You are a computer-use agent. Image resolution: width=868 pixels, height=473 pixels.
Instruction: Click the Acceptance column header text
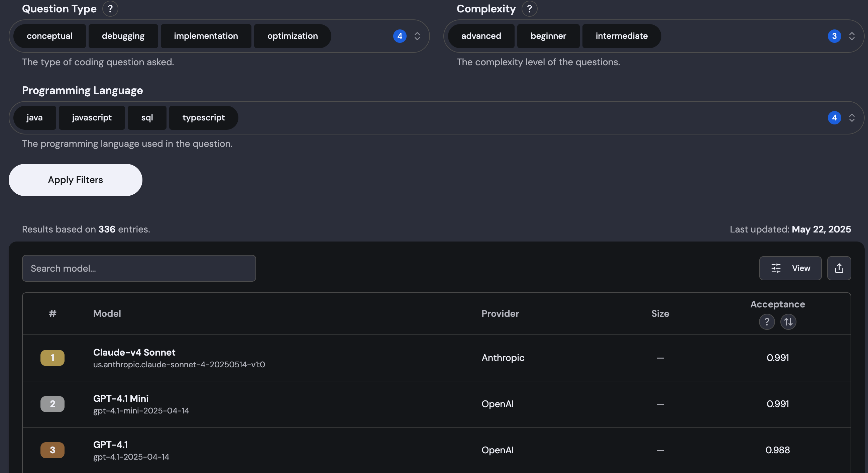pos(778,304)
